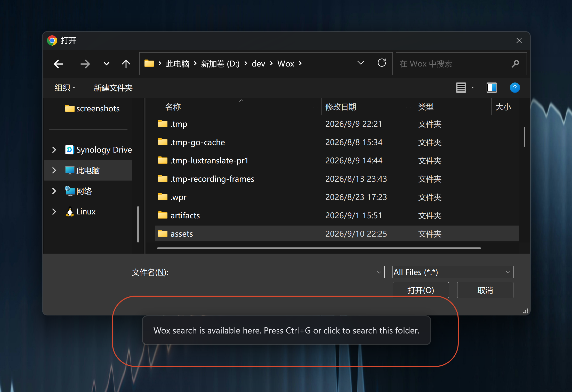Go back with the left arrow button
This screenshot has height=392, width=572.
pos(59,64)
